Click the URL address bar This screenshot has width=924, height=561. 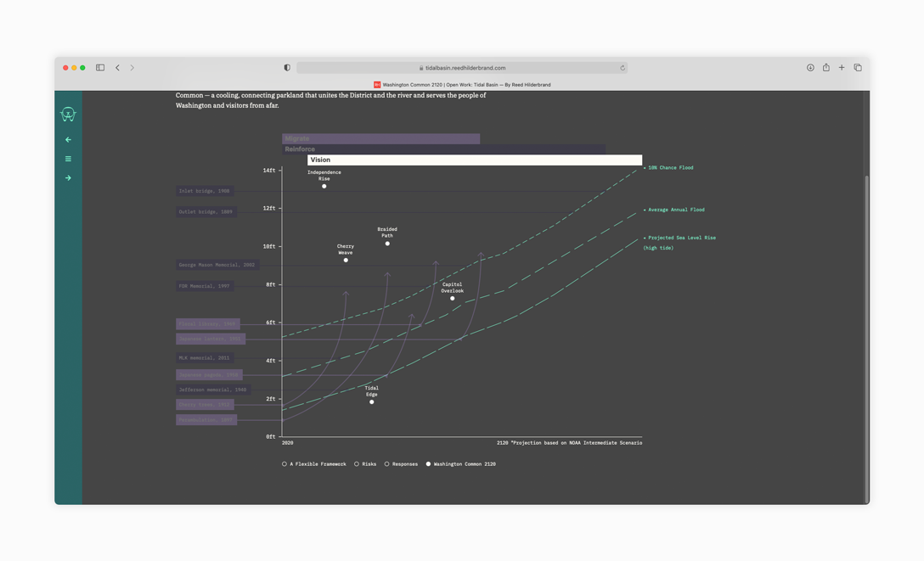point(463,68)
